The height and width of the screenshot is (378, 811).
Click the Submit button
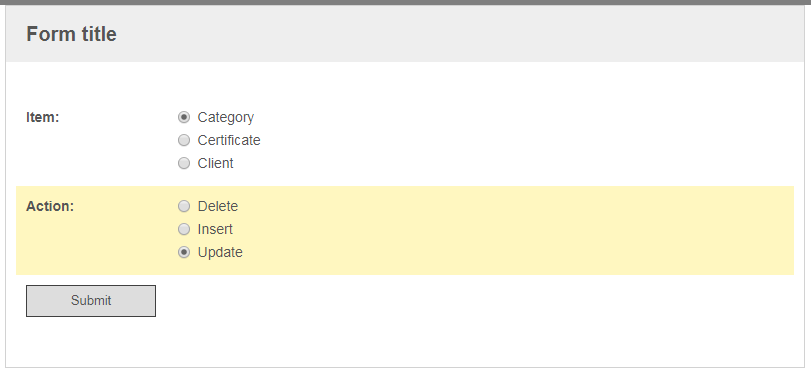91,300
